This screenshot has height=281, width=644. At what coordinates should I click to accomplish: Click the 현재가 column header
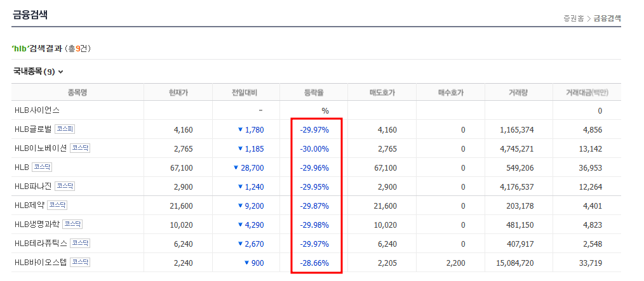(x=178, y=93)
